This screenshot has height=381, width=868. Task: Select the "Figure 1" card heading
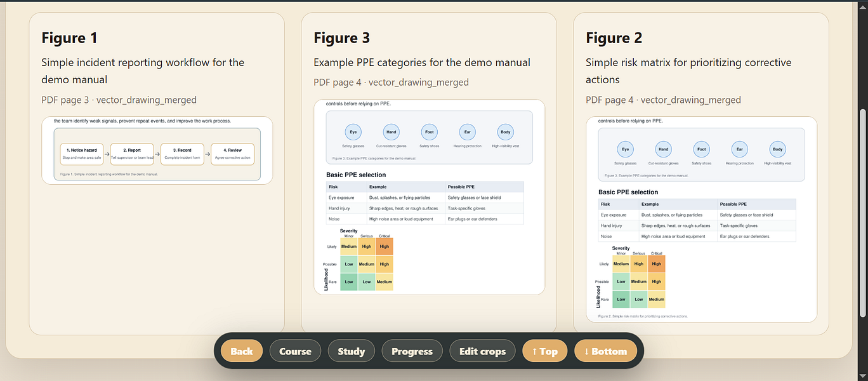(x=69, y=38)
